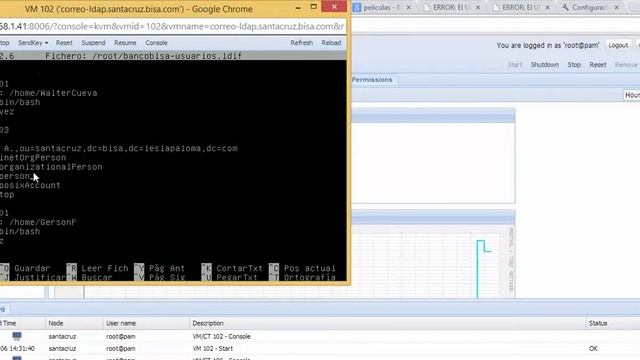Close the second ERROR browser tab

547,7
